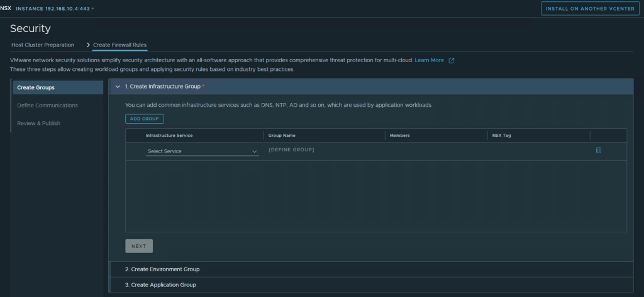Viewport: 644px width, 297px height.
Task: Delete the group row with trash icon
Action: [x=598, y=150]
